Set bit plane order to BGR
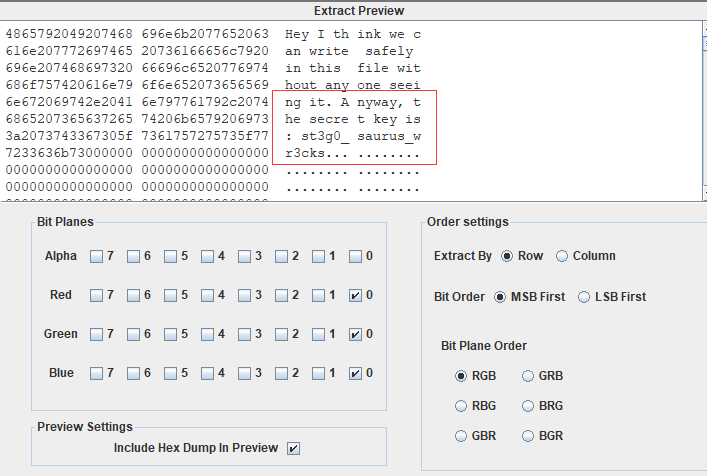This screenshot has height=476, width=707. [x=528, y=436]
